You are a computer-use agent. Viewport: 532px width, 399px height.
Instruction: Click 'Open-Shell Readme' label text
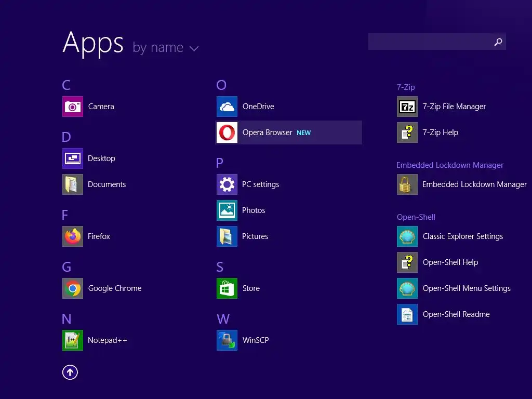(x=456, y=314)
